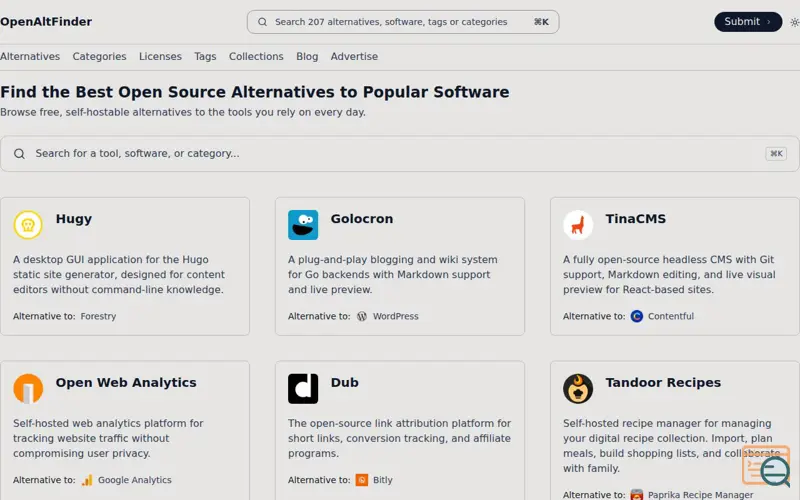Click the magnifier icon in main search box

19,154
